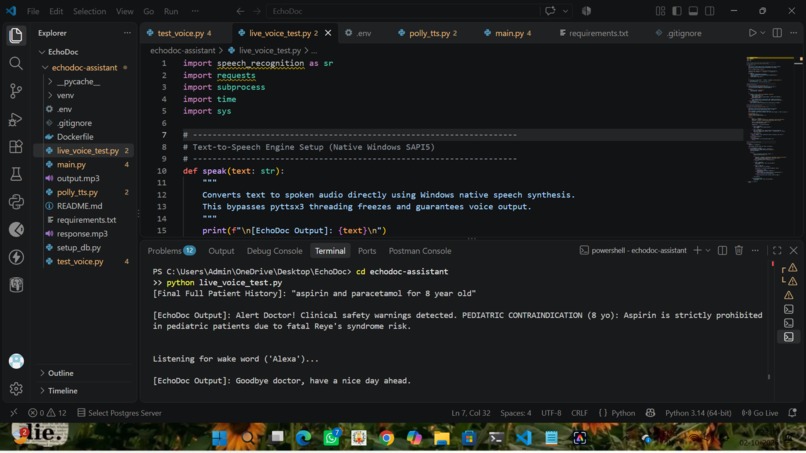
Task: Click the Go Live status bar button
Action: point(760,412)
